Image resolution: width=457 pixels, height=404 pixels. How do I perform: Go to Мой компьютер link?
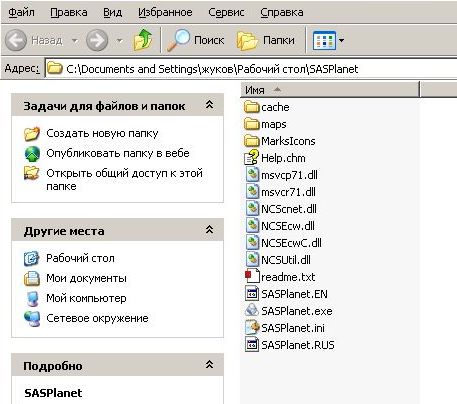pos(86,298)
